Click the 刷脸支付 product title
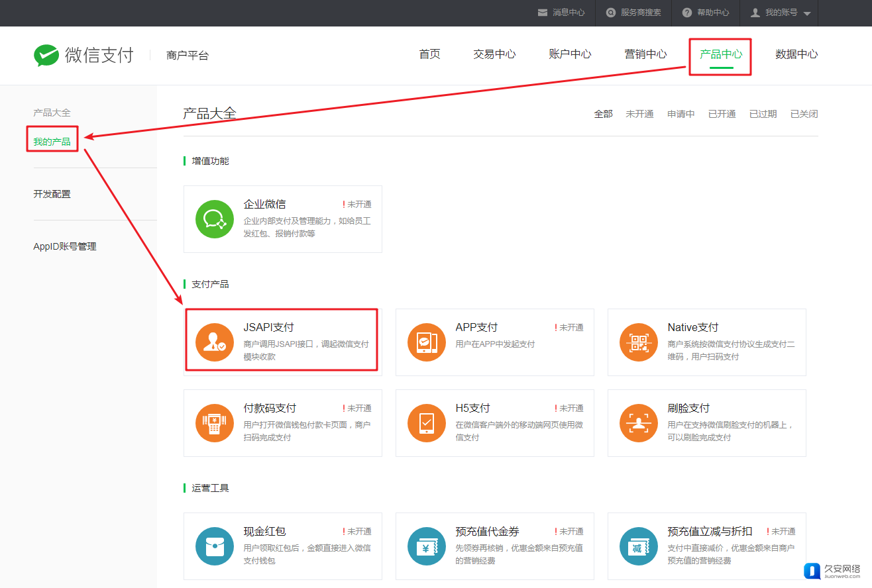The height and width of the screenshot is (588, 872). [689, 408]
